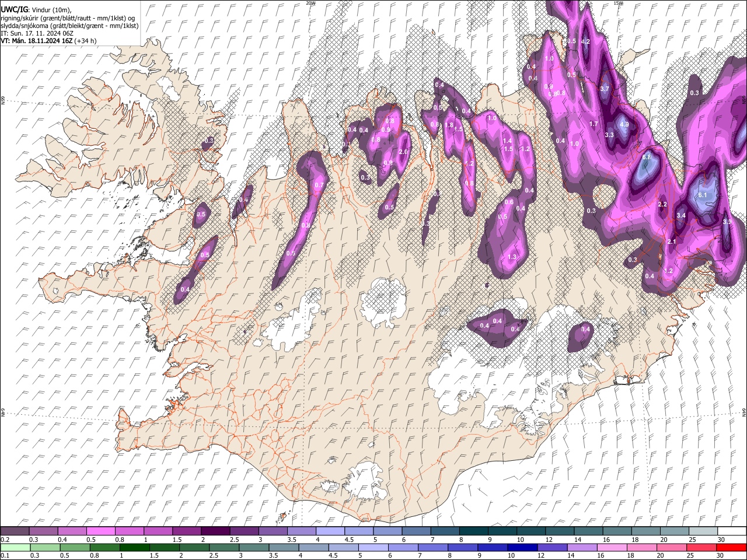Click the UWC/IG Vindur (10m) title text
Viewport: 747px width, 560px height.
click(36, 10)
